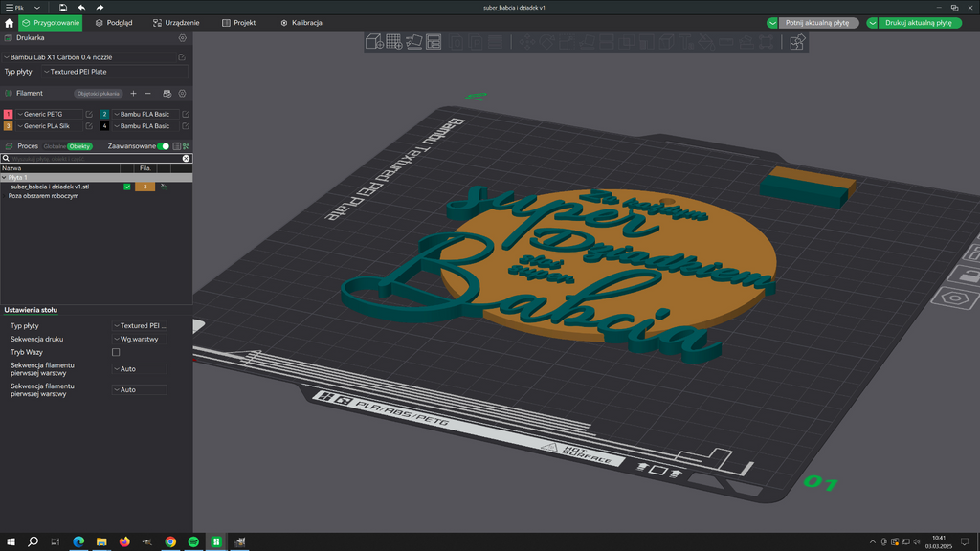This screenshot has height=551, width=980.
Task: Open the Kalibracja tab
Action: pyautogui.click(x=301, y=23)
